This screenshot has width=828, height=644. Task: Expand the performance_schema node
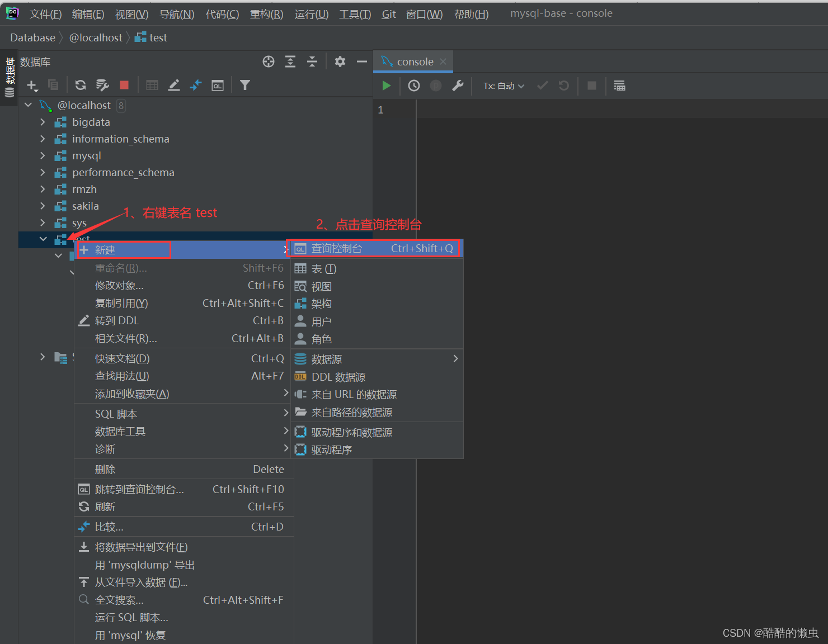point(43,172)
